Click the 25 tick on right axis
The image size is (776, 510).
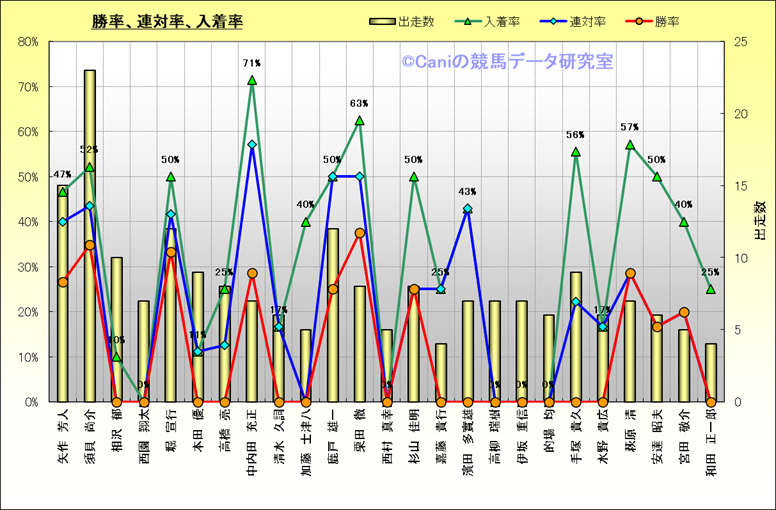click(741, 42)
